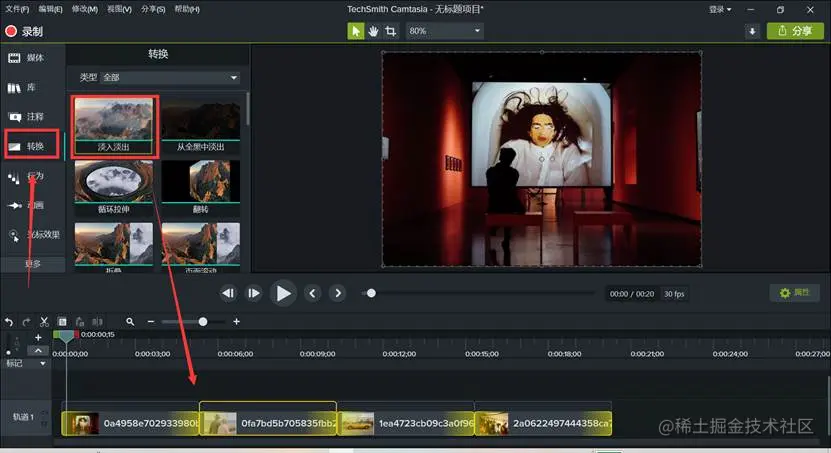
Task: Select the arrow edit mode tool
Action: [x=356, y=31]
